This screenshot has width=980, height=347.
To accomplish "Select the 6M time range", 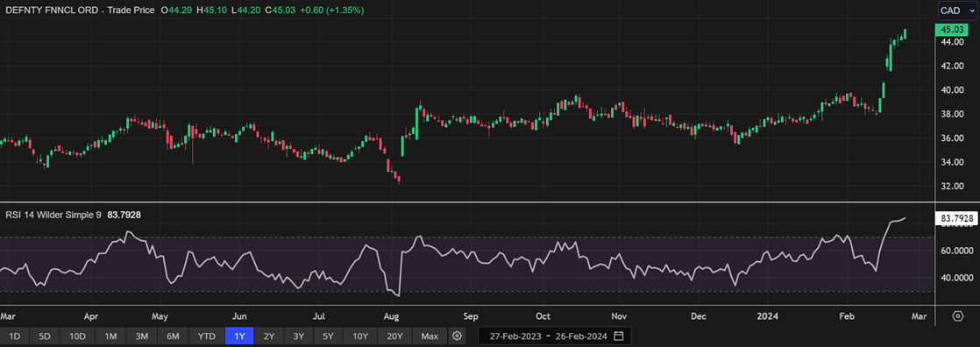I will [x=174, y=336].
